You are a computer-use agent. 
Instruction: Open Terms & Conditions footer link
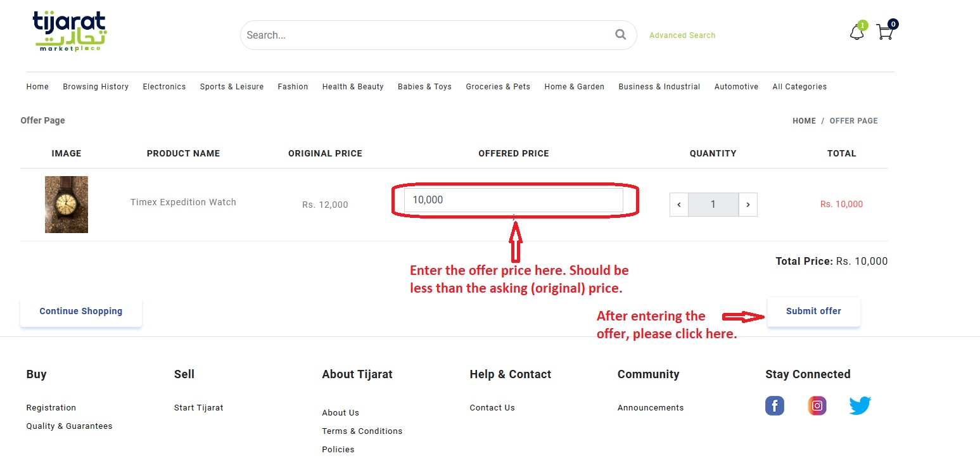pos(362,431)
